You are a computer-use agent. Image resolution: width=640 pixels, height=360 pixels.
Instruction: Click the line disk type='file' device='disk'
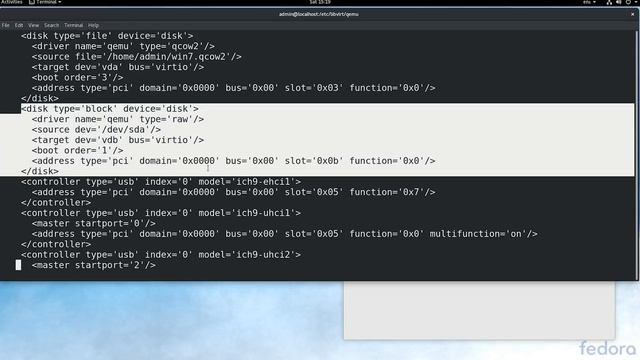pyautogui.click(x=107, y=36)
